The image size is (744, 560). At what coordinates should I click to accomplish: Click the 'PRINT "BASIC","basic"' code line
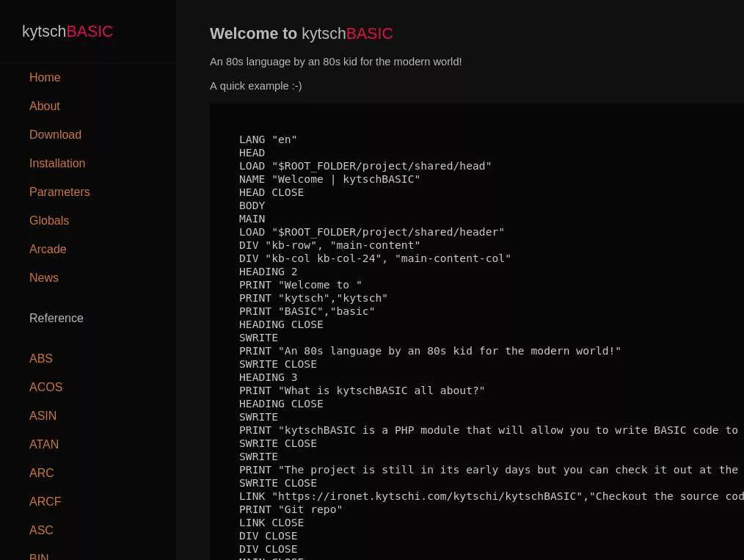tap(307, 311)
